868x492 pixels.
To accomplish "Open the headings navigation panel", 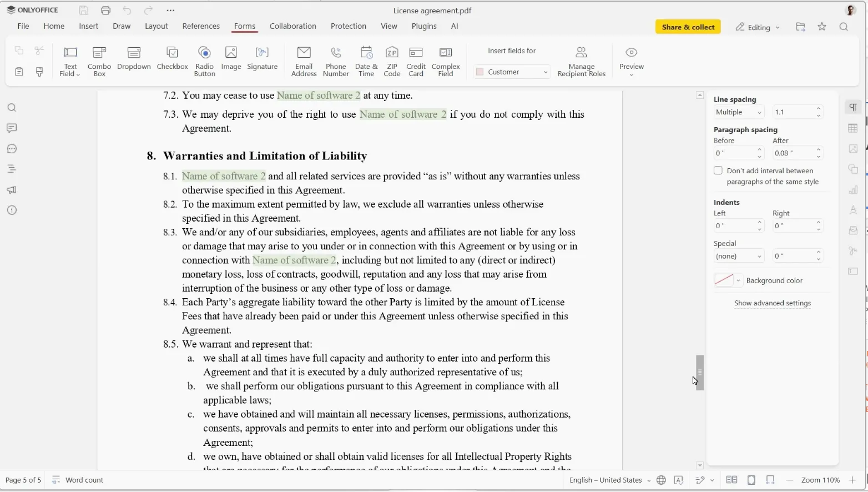I will pyautogui.click(x=12, y=169).
